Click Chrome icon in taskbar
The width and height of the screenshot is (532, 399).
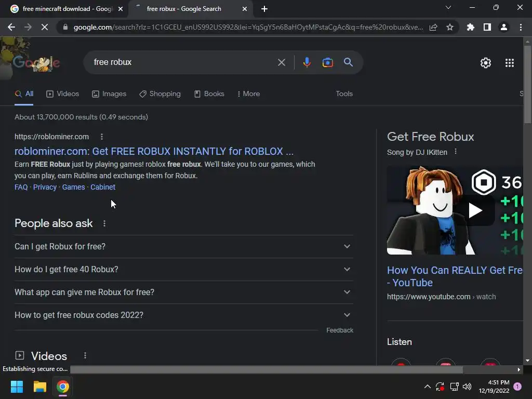click(63, 387)
